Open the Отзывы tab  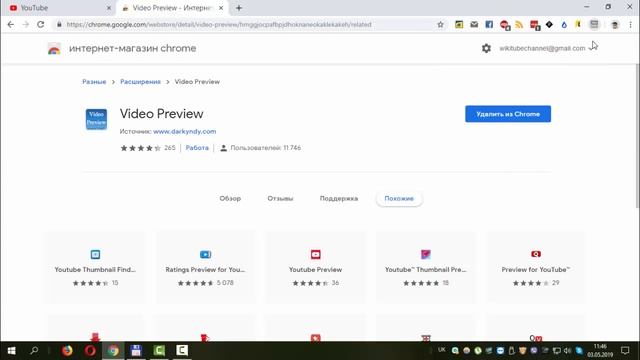click(x=280, y=198)
